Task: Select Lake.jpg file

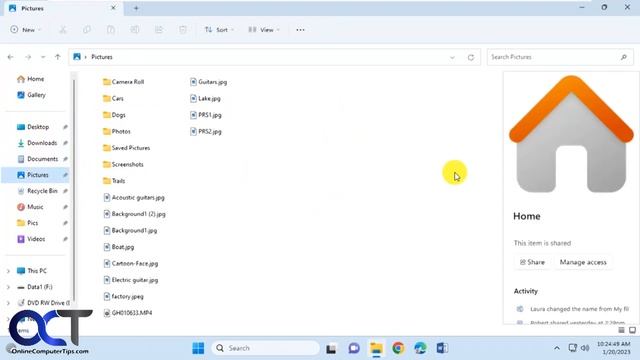Action: click(x=205, y=98)
